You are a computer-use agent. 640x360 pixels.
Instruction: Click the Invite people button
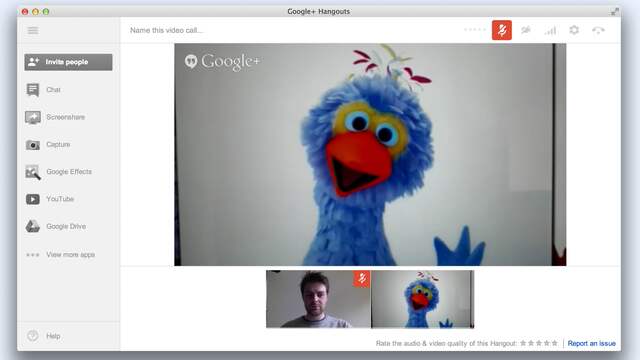point(68,62)
